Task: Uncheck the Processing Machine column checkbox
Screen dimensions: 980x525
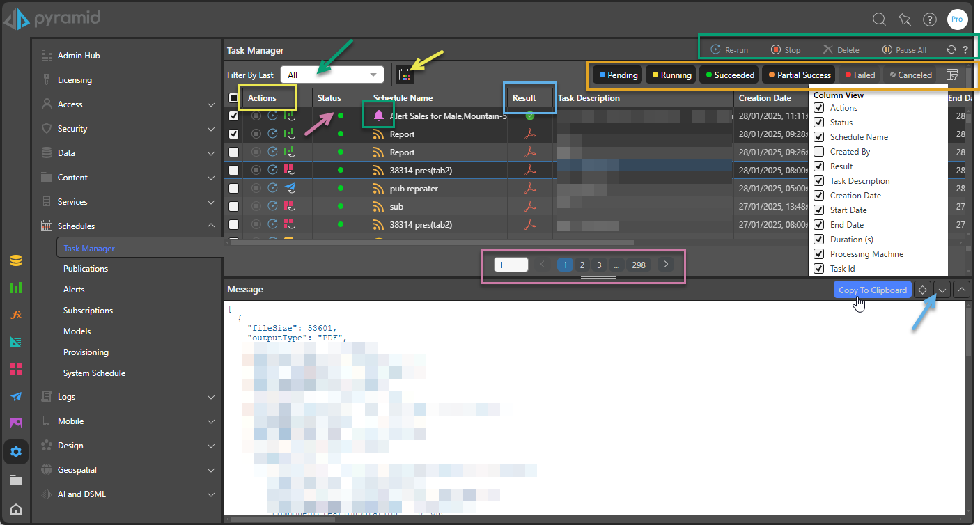Action: coord(819,254)
